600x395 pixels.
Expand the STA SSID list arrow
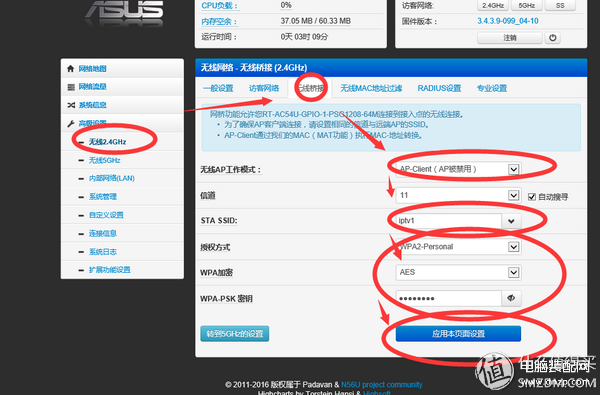pos(511,221)
